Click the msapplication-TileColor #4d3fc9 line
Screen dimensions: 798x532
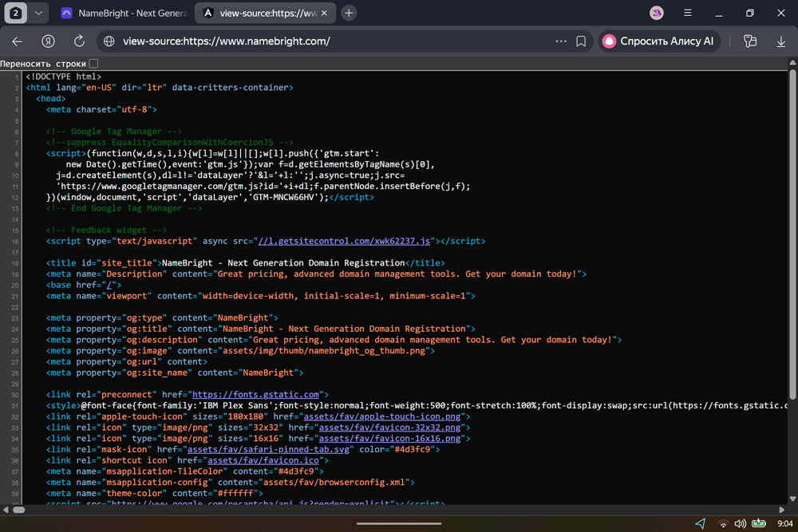[185, 471]
